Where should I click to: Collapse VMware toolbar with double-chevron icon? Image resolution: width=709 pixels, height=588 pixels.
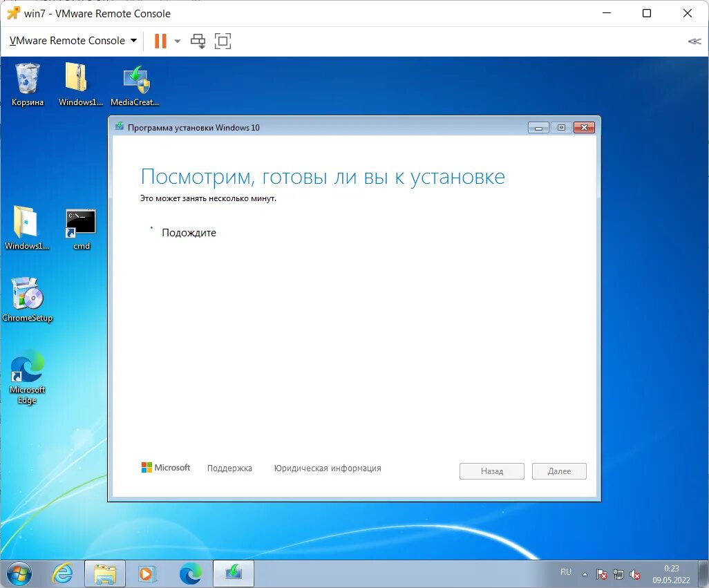click(x=694, y=41)
